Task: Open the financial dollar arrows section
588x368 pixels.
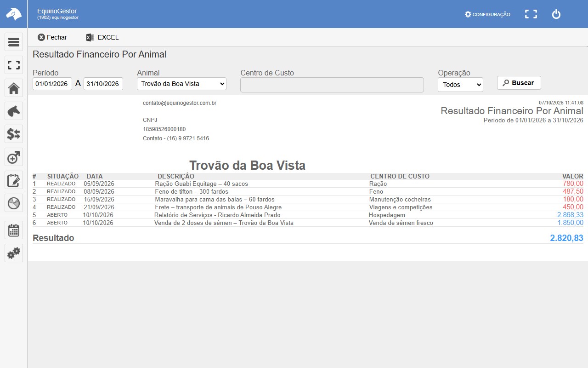Action: 14,134
